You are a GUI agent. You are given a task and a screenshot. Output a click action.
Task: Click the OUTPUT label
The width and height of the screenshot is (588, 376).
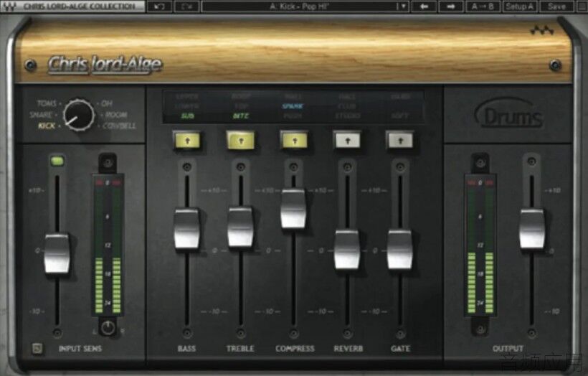click(x=508, y=349)
